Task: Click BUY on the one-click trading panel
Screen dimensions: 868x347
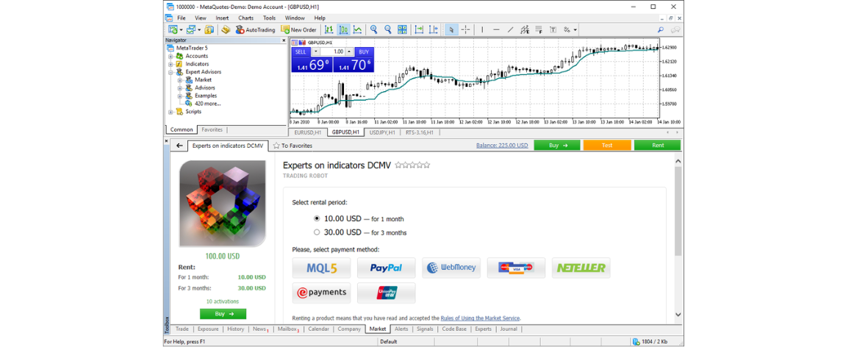Action: coord(364,51)
